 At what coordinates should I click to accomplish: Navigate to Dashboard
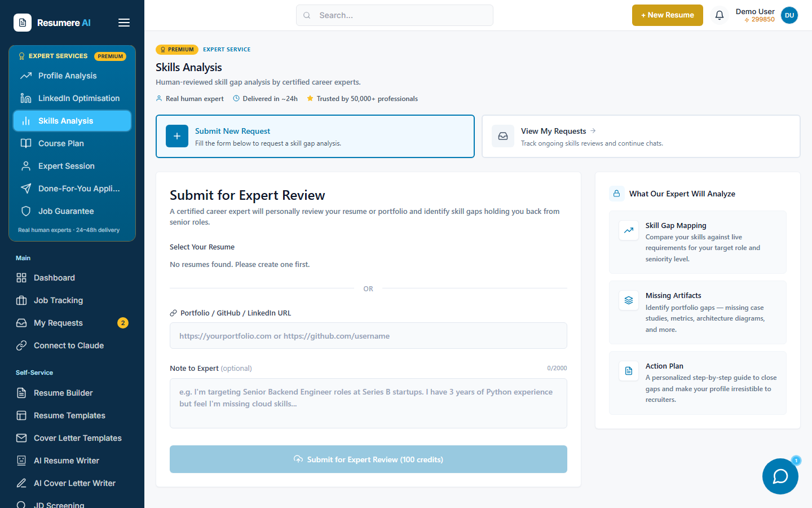72,278
